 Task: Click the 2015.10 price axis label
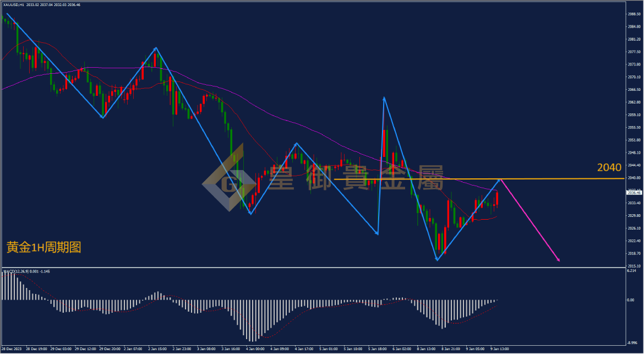click(x=634, y=266)
